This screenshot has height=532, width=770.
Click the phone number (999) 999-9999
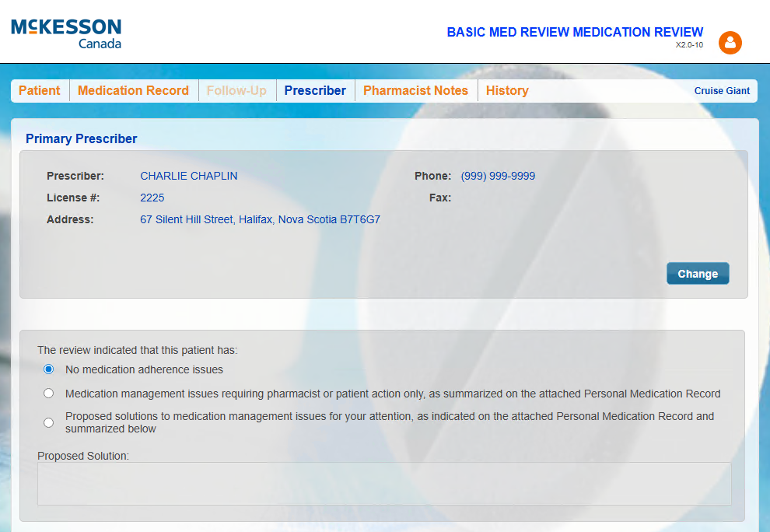point(498,176)
